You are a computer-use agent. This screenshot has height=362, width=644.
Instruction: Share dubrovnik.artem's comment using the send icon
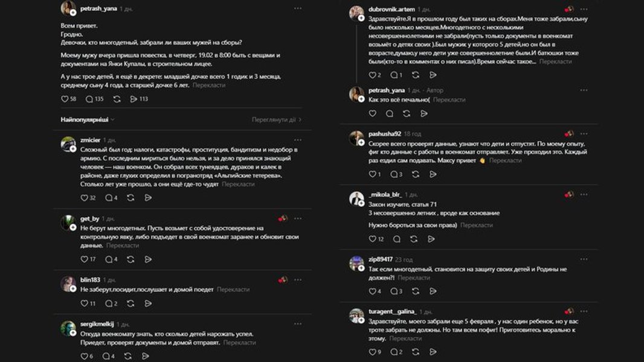click(433, 75)
